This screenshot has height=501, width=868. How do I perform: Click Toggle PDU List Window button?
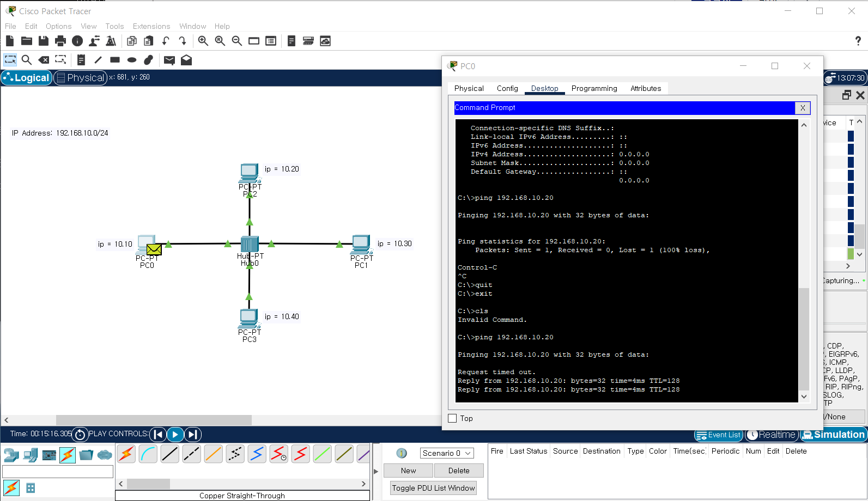click(433, 488)
